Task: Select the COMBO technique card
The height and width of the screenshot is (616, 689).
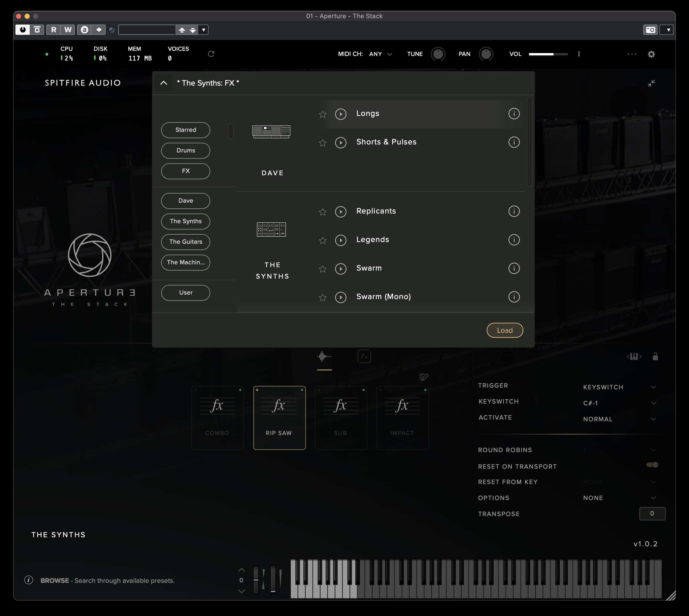Action: 217,418
